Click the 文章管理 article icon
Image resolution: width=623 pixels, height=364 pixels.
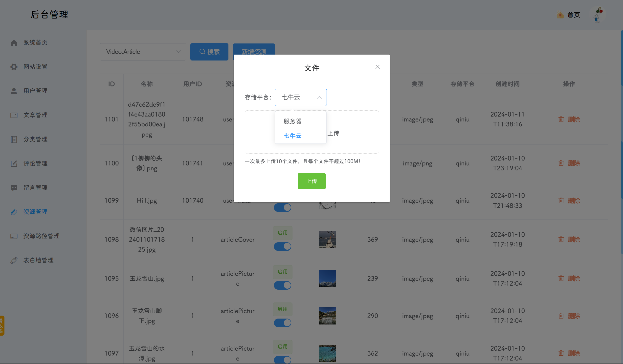(14, 115)
